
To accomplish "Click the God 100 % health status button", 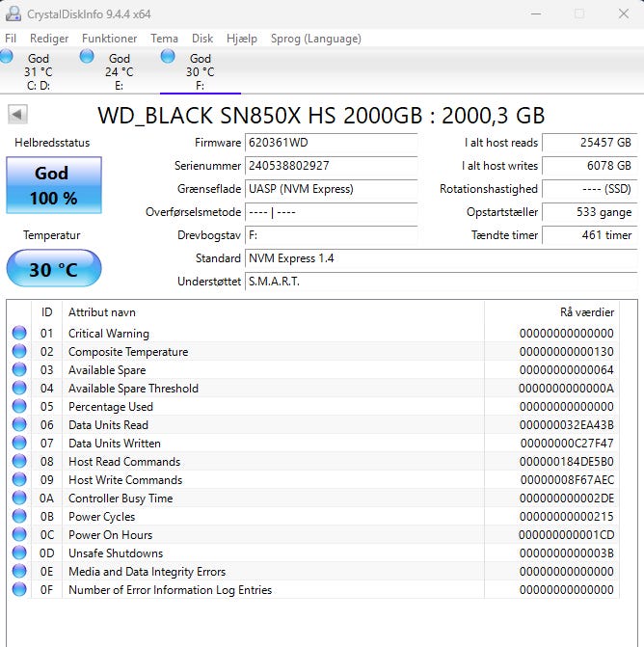I will [x=54, y=185].
